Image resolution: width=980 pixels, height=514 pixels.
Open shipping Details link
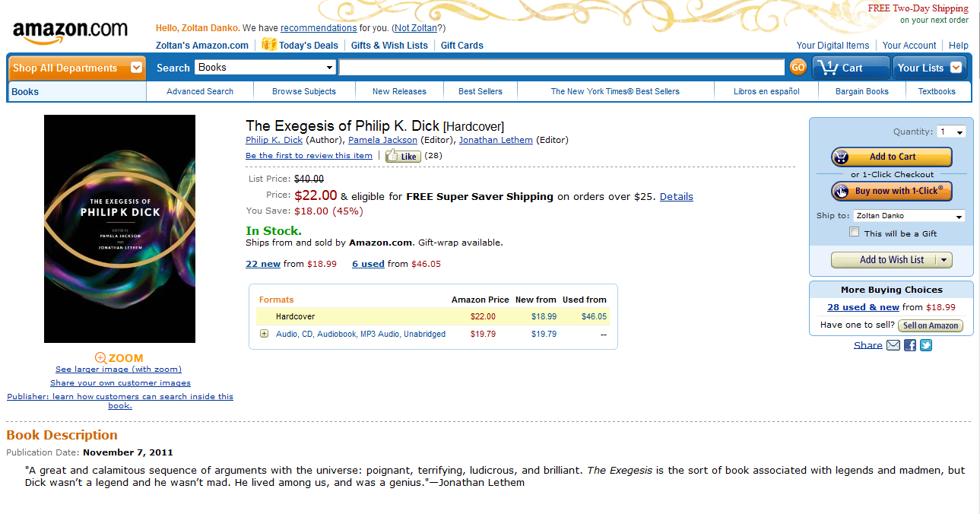pos(677,196)
